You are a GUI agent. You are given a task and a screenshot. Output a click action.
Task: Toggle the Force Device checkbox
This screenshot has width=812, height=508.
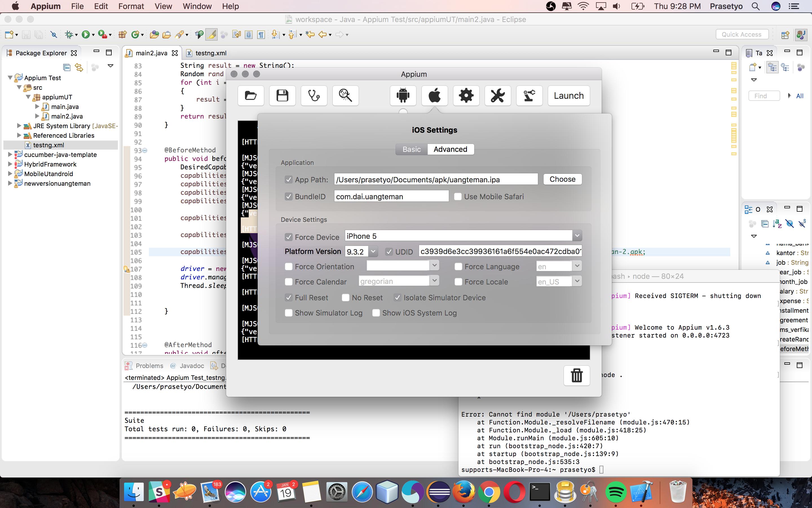coord(288,237)
